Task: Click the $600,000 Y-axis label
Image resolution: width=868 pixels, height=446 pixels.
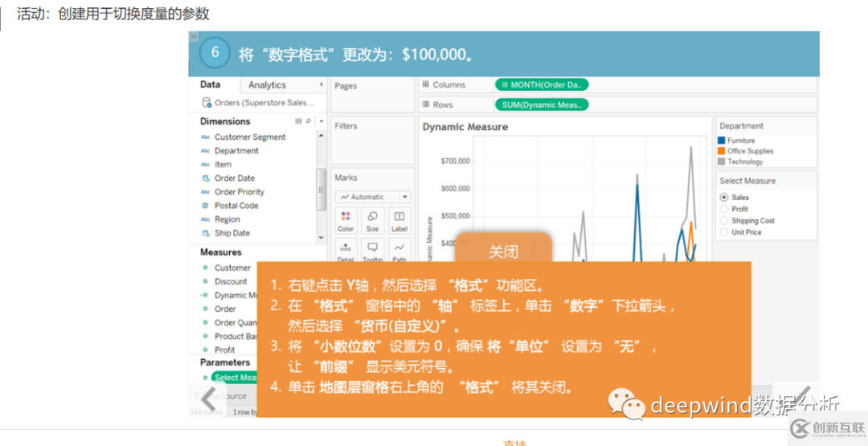Action: [456, 189]
